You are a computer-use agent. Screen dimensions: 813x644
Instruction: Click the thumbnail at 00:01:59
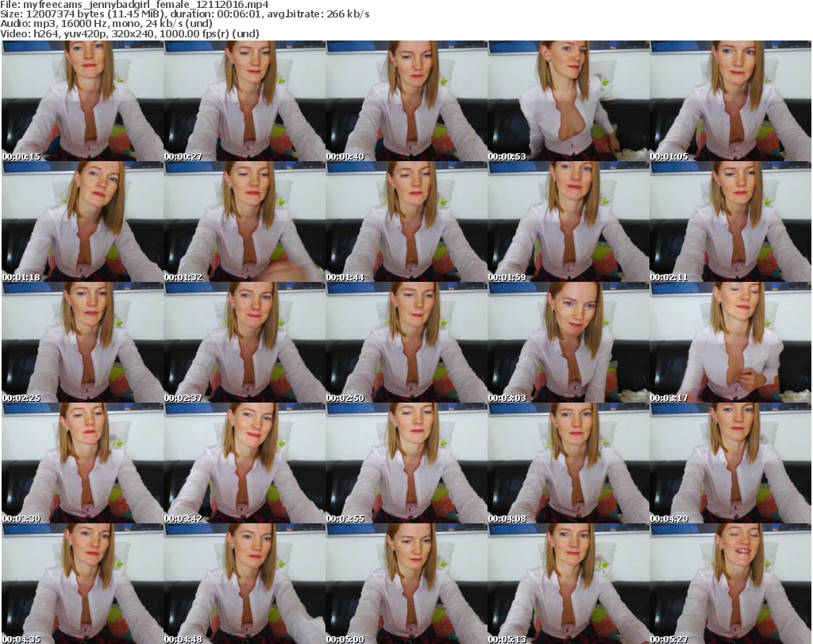tap(568, 222)
